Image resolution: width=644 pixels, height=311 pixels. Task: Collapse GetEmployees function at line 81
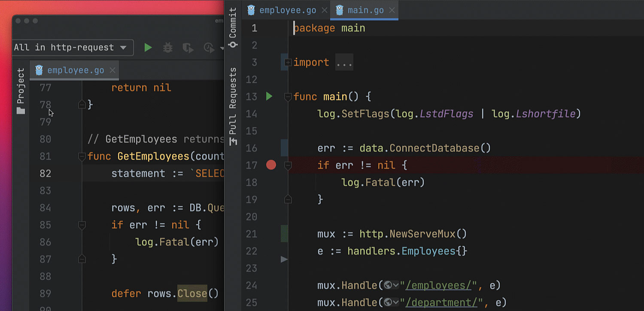pyautogui.click(x=82, y=157)
